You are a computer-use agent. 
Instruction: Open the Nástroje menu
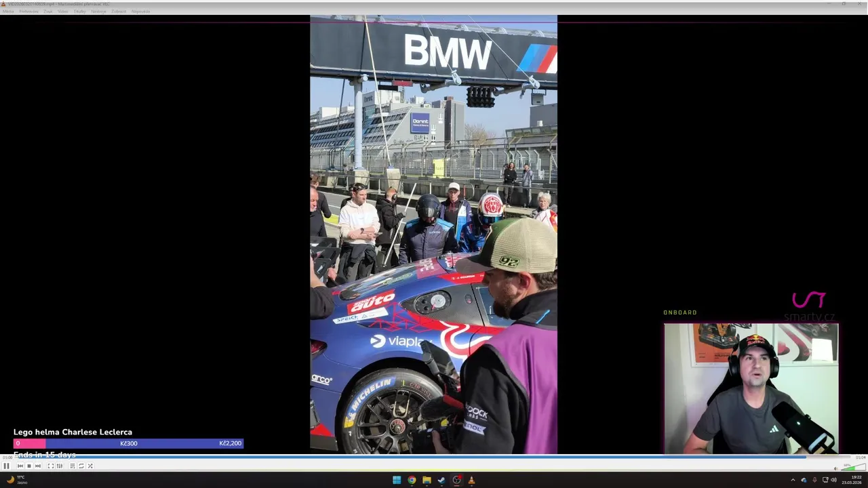point(98,12)
